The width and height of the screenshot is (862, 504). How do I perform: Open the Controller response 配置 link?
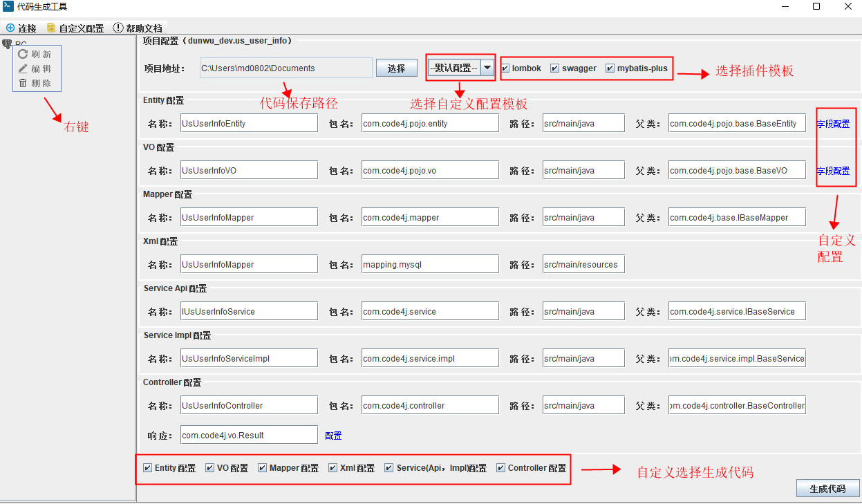click(x=333, y=436)
